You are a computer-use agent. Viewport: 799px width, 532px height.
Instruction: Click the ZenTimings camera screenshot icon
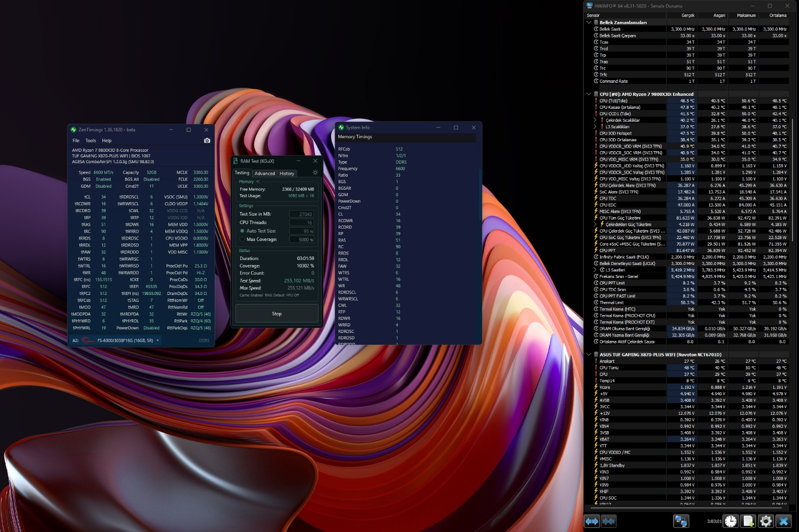207,141
